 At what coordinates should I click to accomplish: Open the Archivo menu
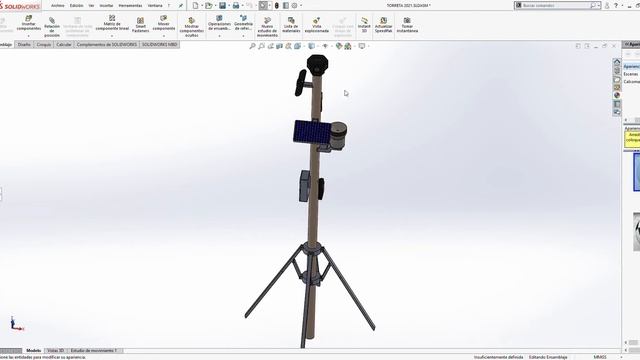point(58,6)
